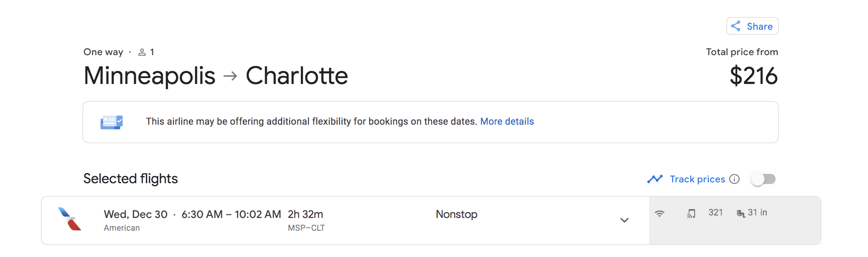Screen dimensions: 868x257
Task: Click the Track prices graph icon
Action: (655, 179)
